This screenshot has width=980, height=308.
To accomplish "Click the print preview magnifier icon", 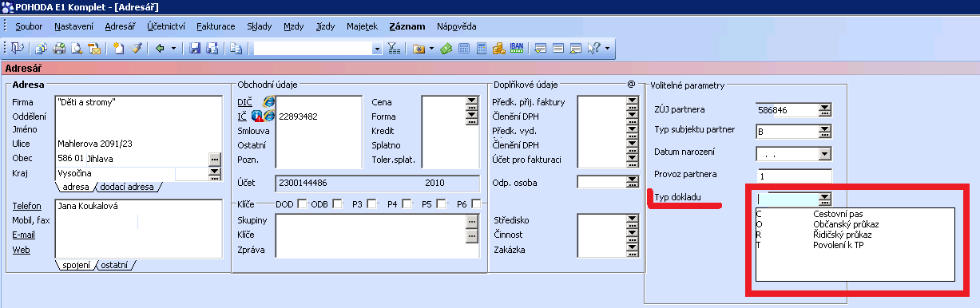I will click(x=76, y=49).
